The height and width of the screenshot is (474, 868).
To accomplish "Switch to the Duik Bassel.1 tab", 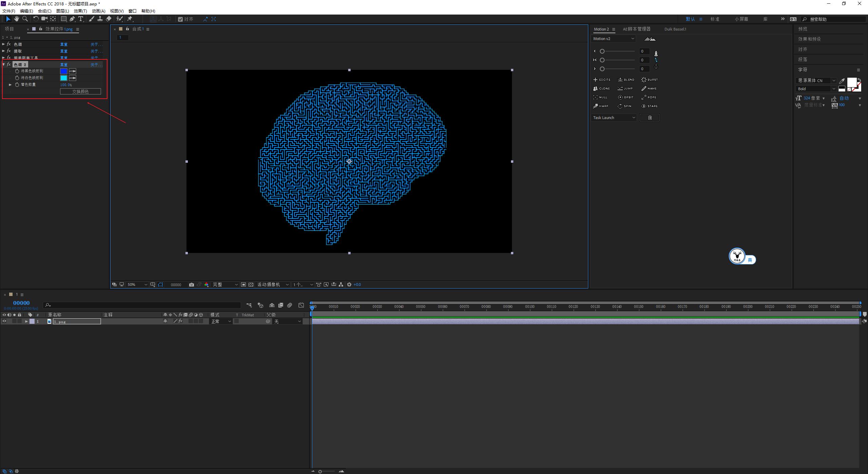I will tap(675, 29).
